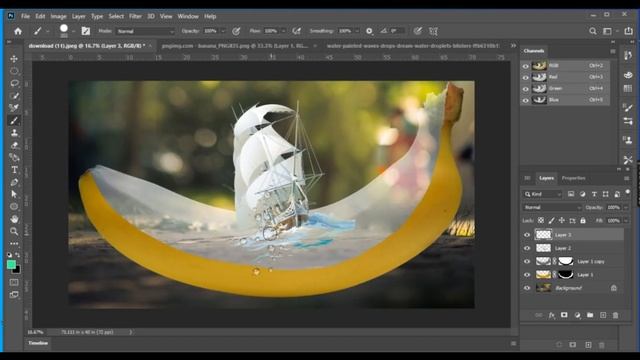Click the smoothing options gear icon
The image size is (640, 360).
[369, 31]
